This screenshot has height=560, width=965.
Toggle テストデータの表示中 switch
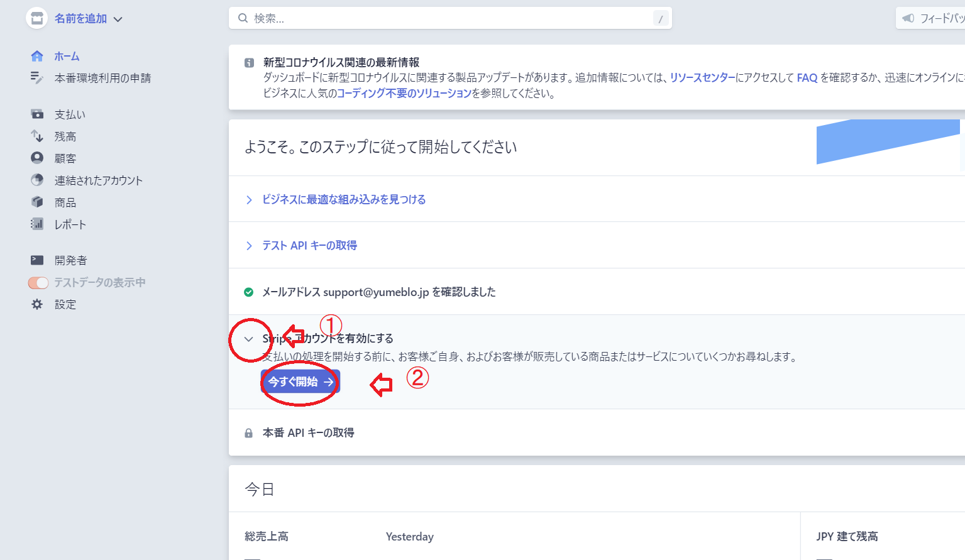pos(38,283)
